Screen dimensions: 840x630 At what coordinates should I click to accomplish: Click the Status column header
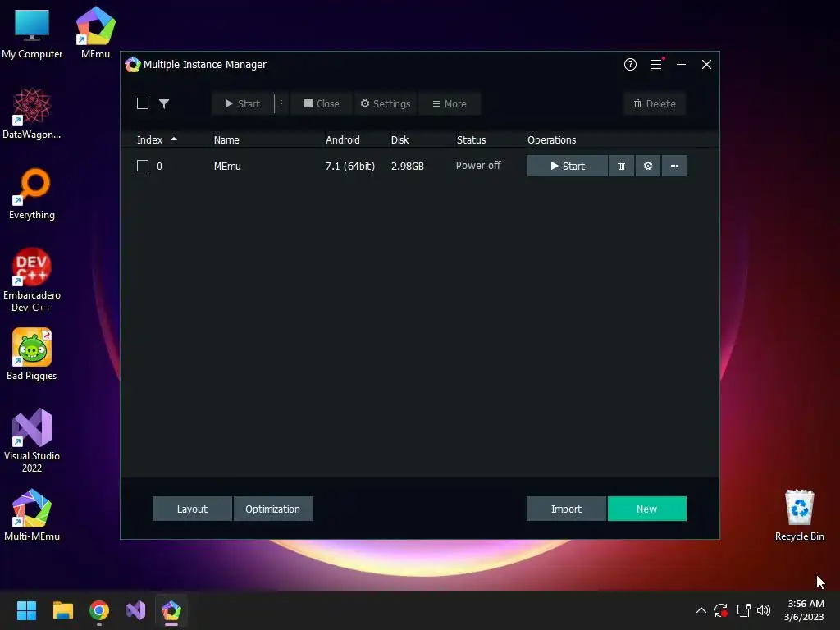(472, 139)
